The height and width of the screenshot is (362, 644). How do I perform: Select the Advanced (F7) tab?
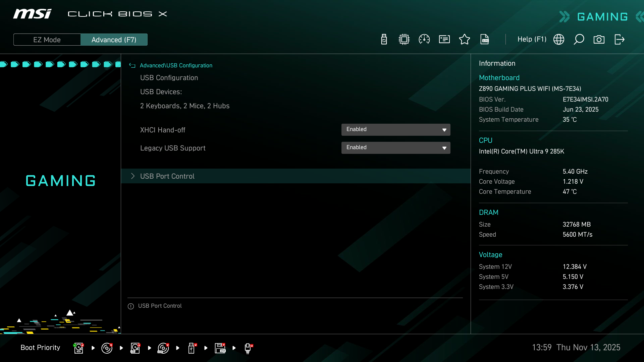click(x=114, y=40)
